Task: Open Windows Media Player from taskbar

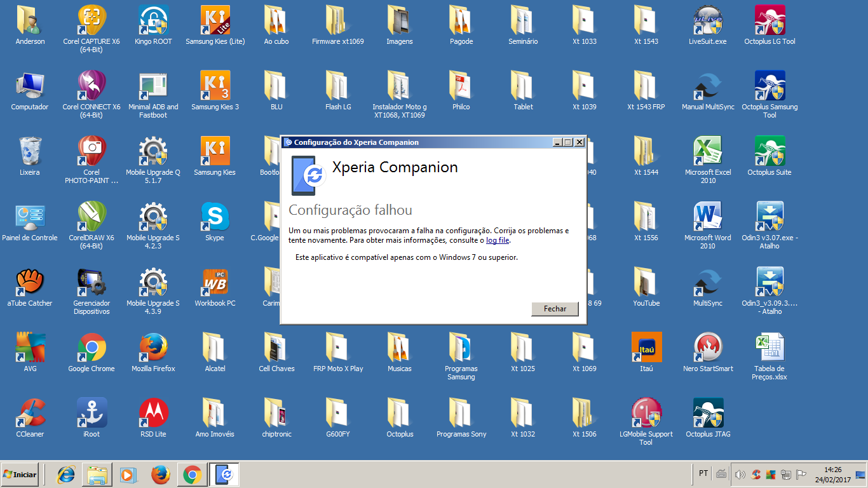Action: click(128, 475)
